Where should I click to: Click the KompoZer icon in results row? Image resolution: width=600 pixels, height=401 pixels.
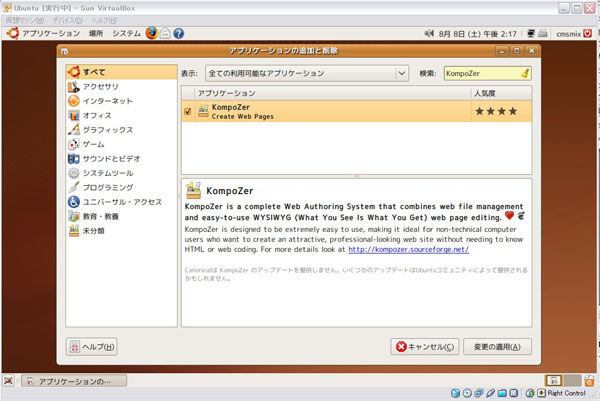[x=203, y=111]
